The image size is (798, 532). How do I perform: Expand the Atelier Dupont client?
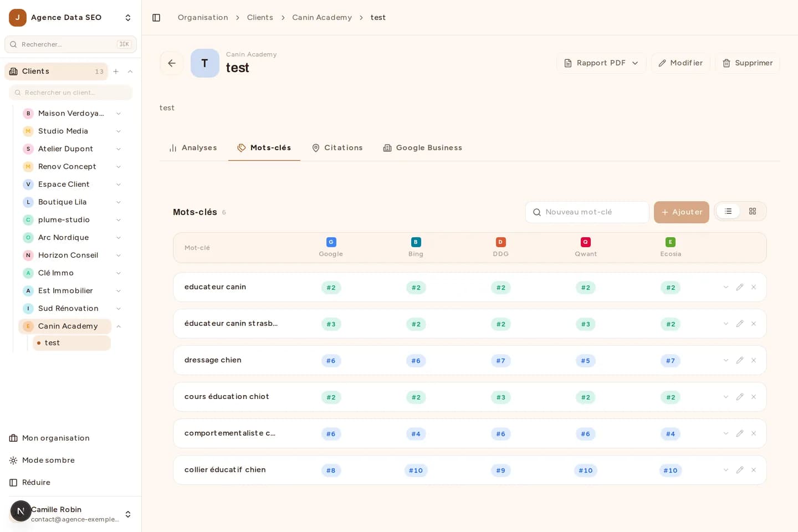(x=119, y=149)
